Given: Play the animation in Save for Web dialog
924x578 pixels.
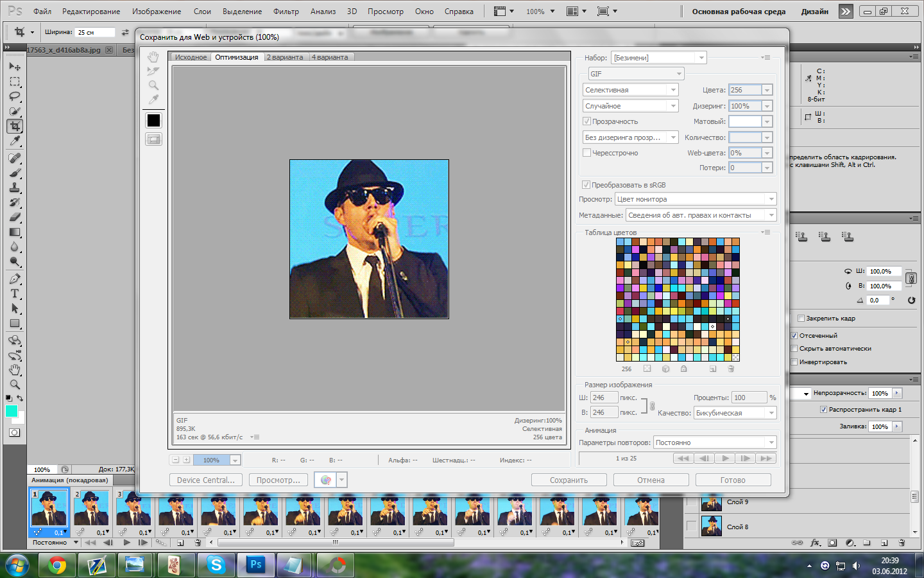Looking at the screenshot, I should (725, 459).
